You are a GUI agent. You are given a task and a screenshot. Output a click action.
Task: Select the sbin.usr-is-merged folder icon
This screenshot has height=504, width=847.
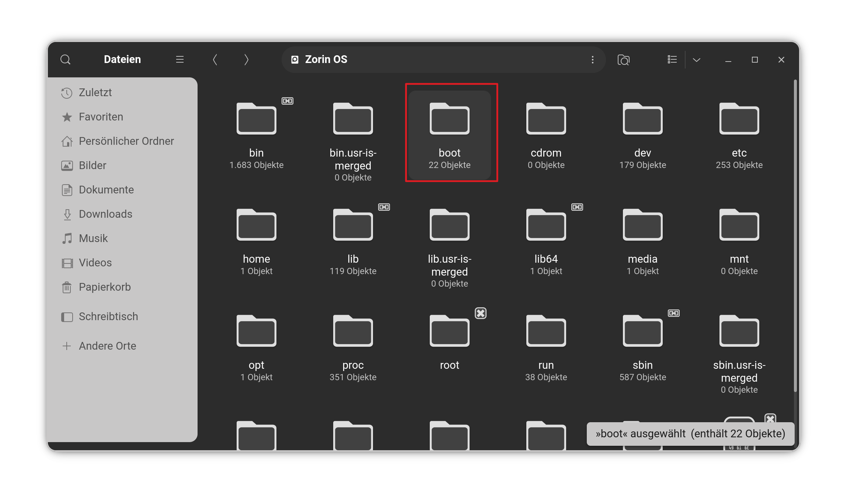click(739, 331)
